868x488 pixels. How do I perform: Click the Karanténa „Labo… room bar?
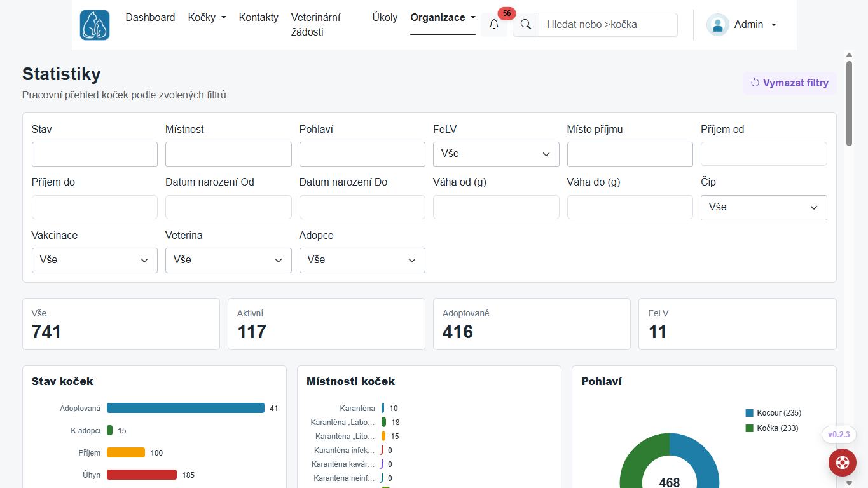tap(383, 422)
